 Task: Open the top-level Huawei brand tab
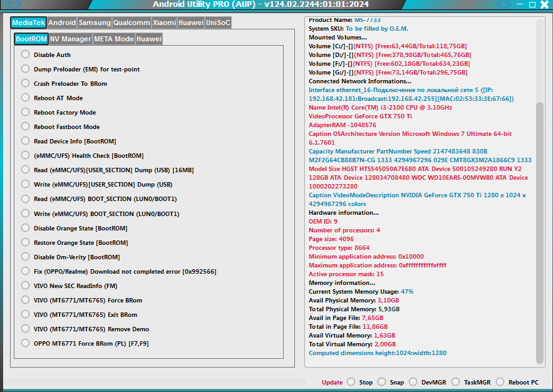(x=191, y=23)
